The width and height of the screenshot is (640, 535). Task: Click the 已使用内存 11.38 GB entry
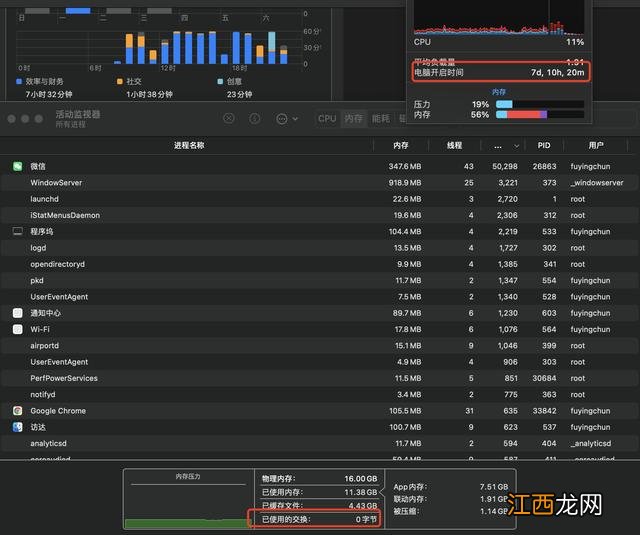click(x=320, y=492)
